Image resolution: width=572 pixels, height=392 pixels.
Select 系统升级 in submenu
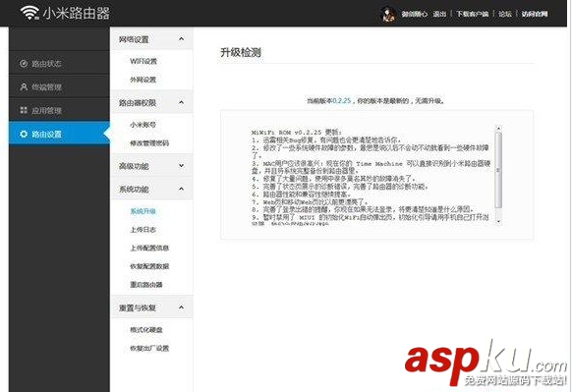(x=143, y=211)
